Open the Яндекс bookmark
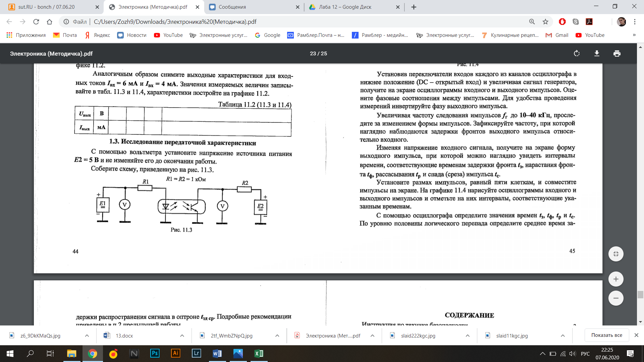This screenshot has width=644, height=362. pos(98,35)
